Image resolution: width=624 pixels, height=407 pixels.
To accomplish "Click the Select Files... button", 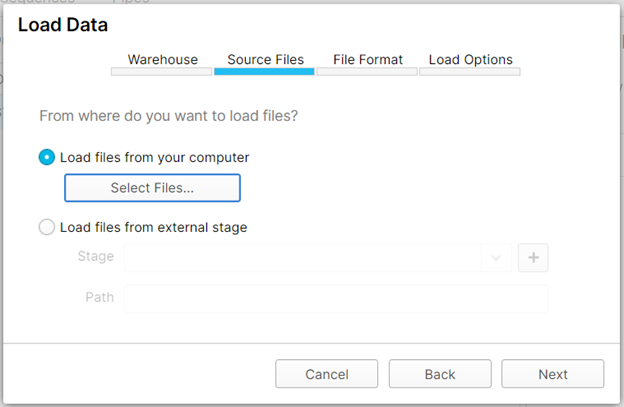I will [152, 188].
